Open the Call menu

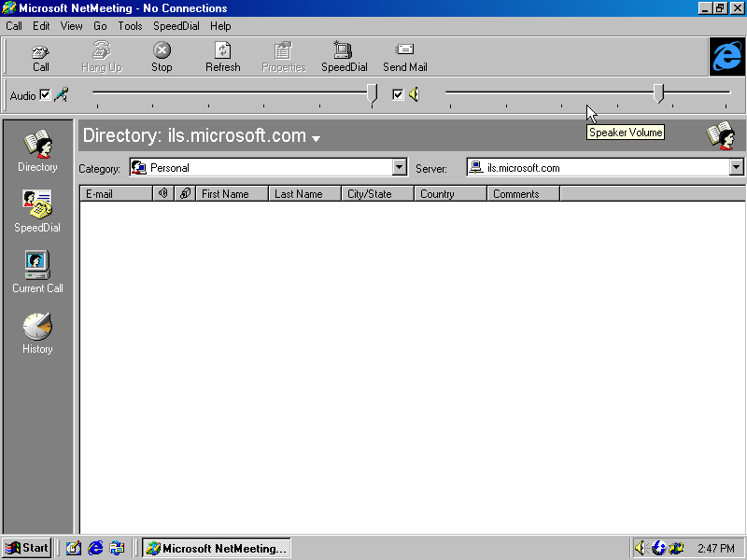14,26
